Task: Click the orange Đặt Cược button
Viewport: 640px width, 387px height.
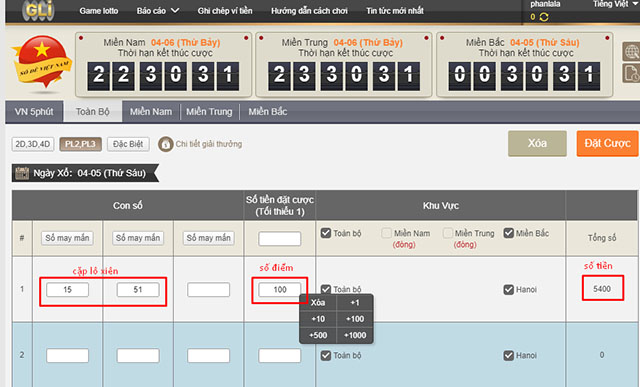Action: click(x=607, y=143)
